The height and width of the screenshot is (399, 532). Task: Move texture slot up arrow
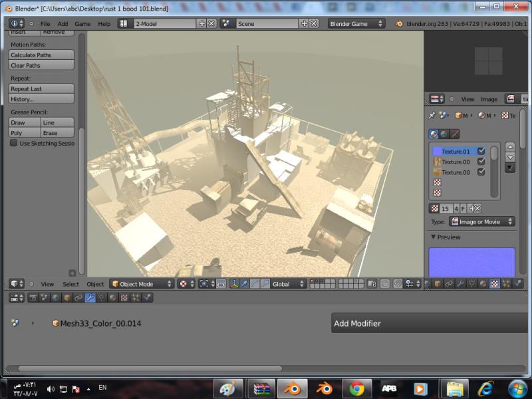point(510,147)
